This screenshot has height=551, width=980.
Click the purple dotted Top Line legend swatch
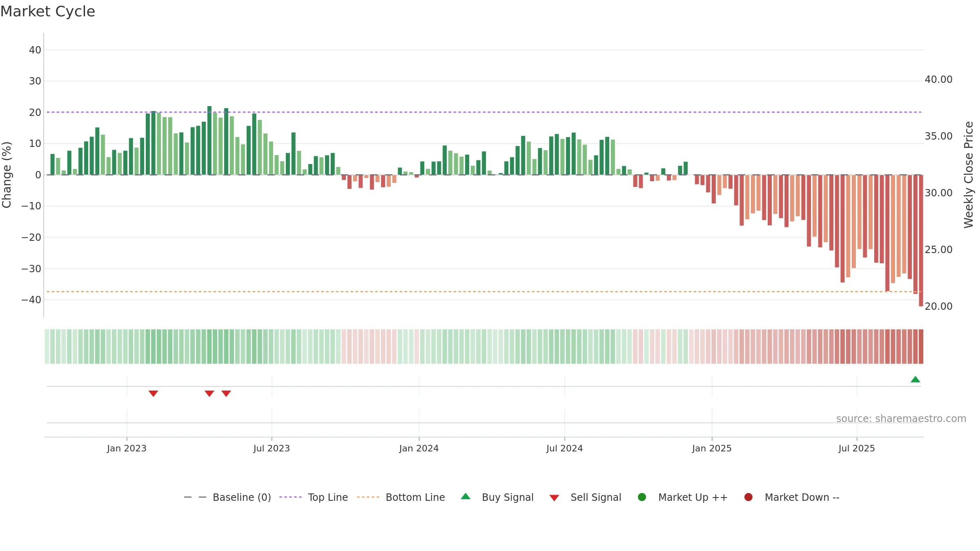click(290, 497)
